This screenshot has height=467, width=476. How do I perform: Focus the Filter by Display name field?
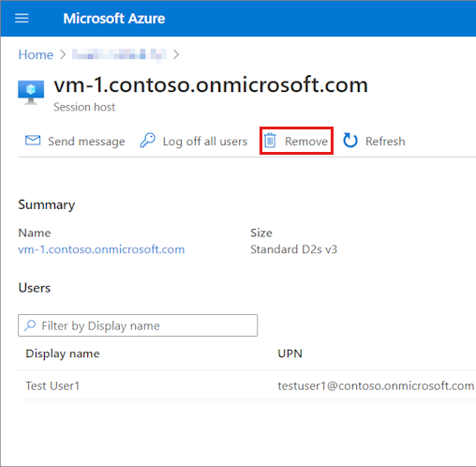click(138, 325)
